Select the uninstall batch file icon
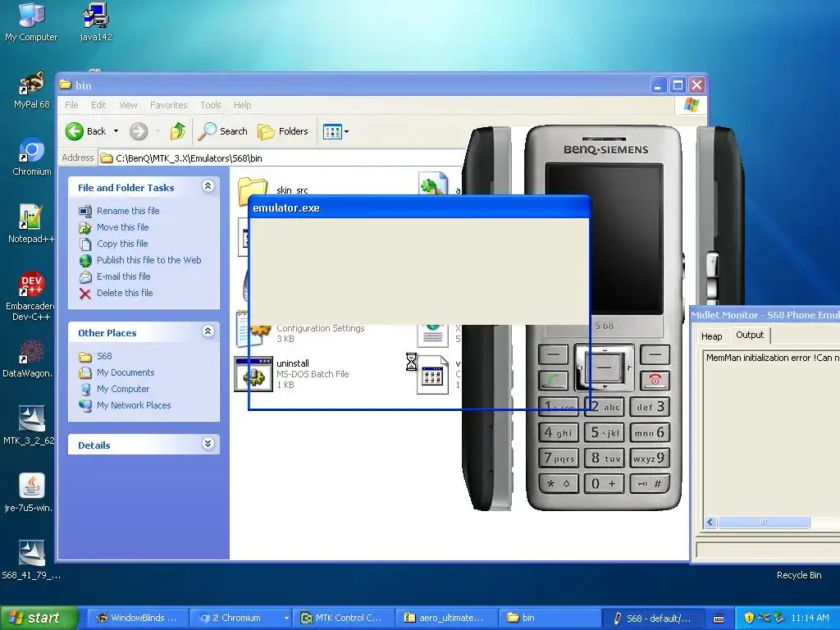 (x=253, y=374)
